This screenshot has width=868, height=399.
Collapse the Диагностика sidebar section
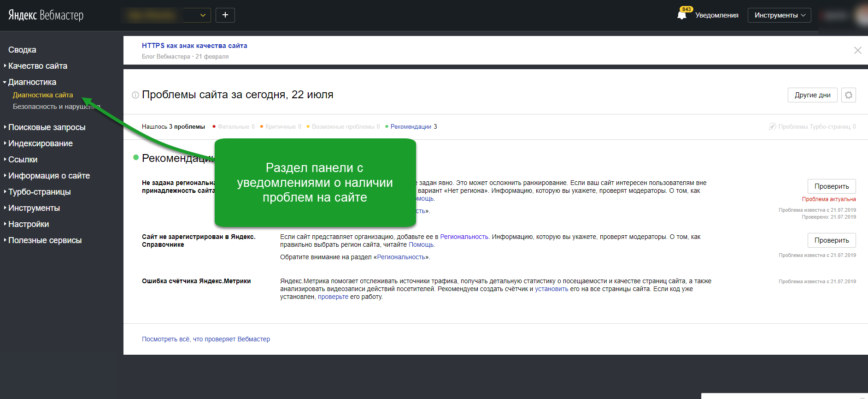[30, 82]
